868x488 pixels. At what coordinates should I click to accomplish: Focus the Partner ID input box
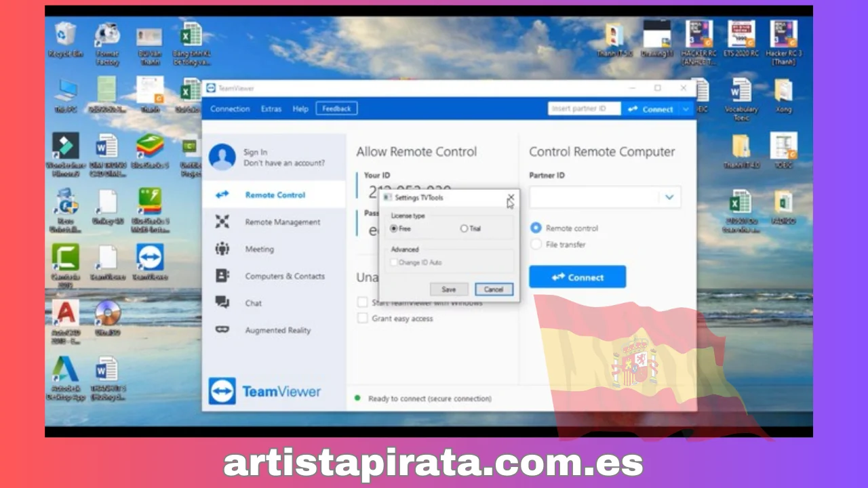pos(595,197)
